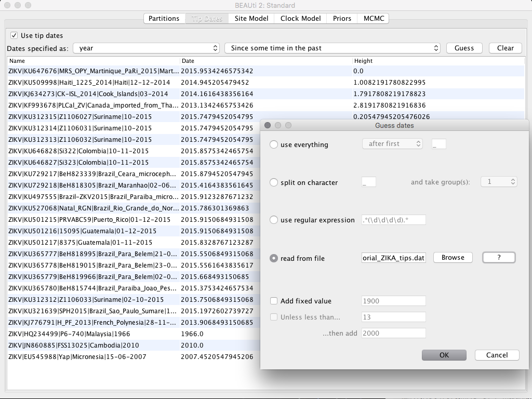Open the Clock Model tab
Image resolution: width=532 pixels, height=399 pixels.
click(300, 18)
